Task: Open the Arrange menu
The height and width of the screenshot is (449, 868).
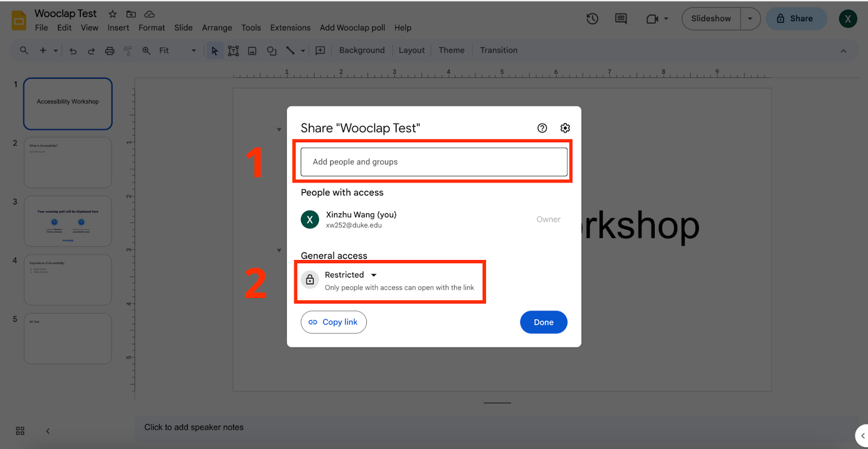Action: (x=217, y=28)
